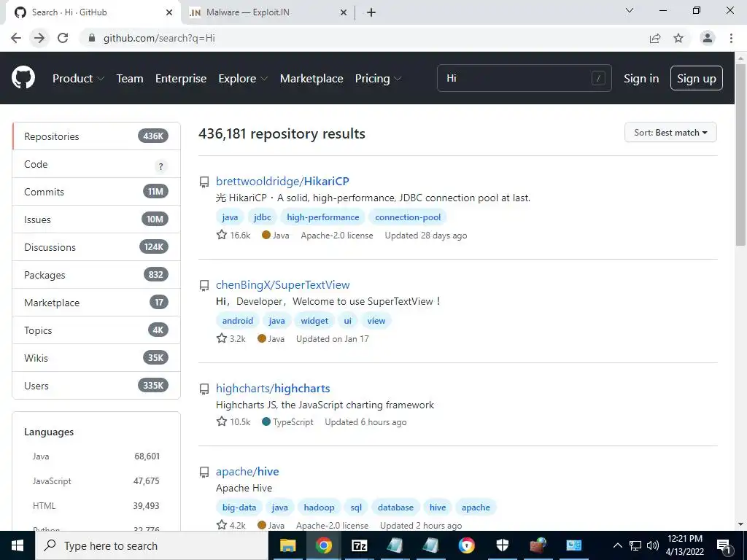Image resolution: width=747 pixels, height=560 pixels.
Task: Click the browser address bar URL
Action: point(159,38)
